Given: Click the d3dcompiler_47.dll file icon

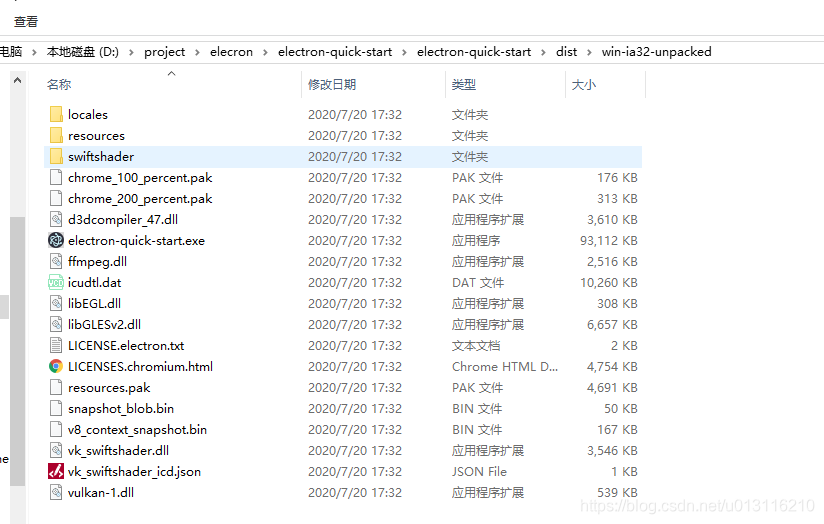Looking at the screenshot, I should tap(56, 219).
